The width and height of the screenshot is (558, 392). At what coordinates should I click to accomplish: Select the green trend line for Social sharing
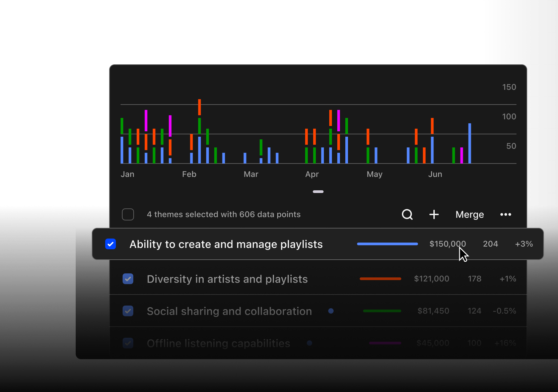382,311
